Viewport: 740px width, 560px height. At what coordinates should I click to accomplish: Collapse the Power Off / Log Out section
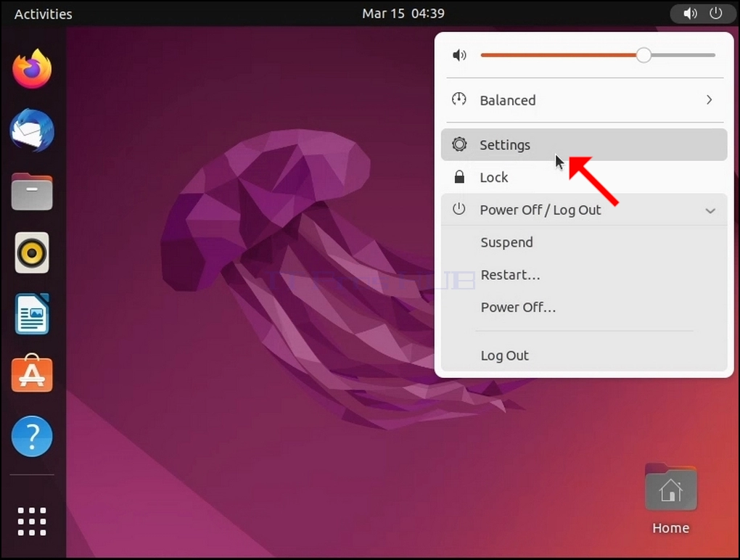[x=710, y=210]
